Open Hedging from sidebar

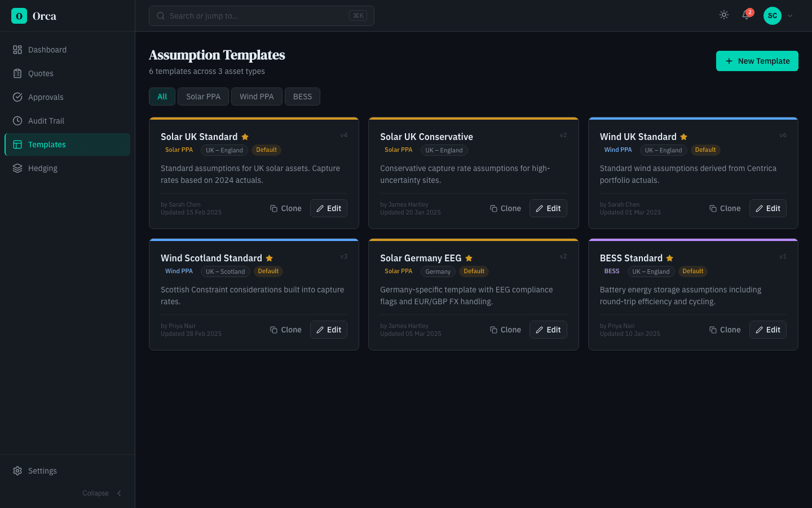click(67, 168)
